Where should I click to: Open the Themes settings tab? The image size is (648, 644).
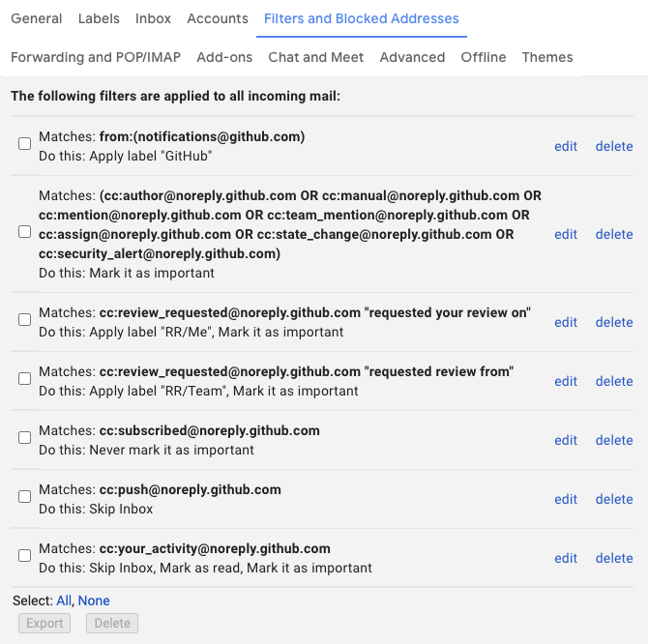click(x=547, y=57)
